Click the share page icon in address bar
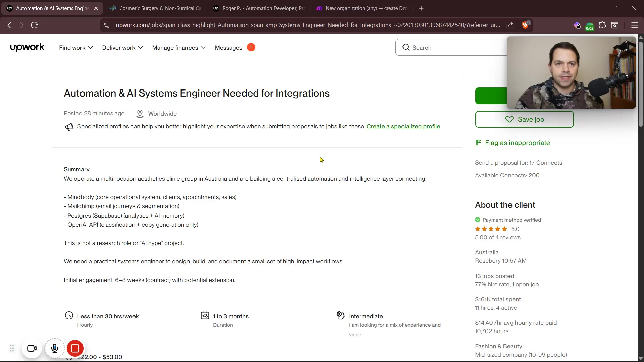The height and width of the screenshot is (362, 644). 510,25
